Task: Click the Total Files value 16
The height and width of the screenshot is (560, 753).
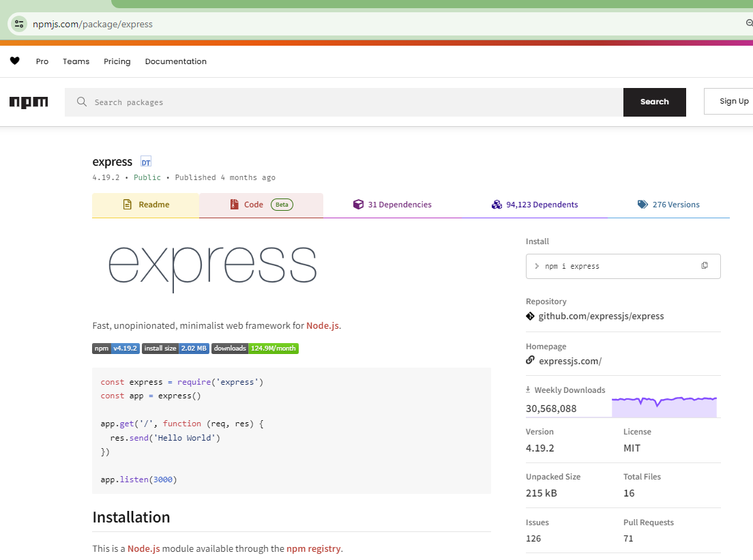Action: point(629,493)
